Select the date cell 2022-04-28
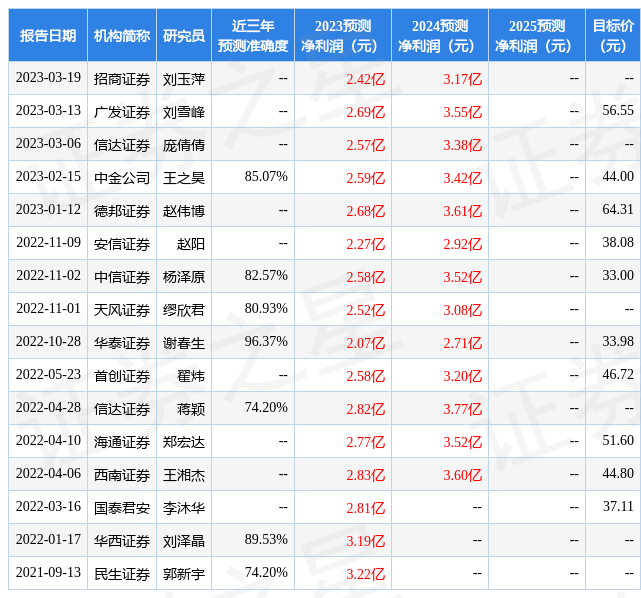 tap(48, 408)
